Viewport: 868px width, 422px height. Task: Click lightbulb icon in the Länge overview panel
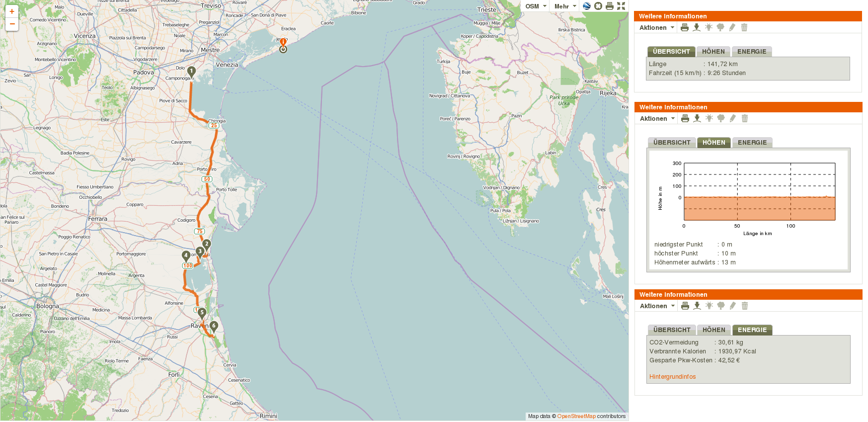pyautogui.click(x=709, y=27)
